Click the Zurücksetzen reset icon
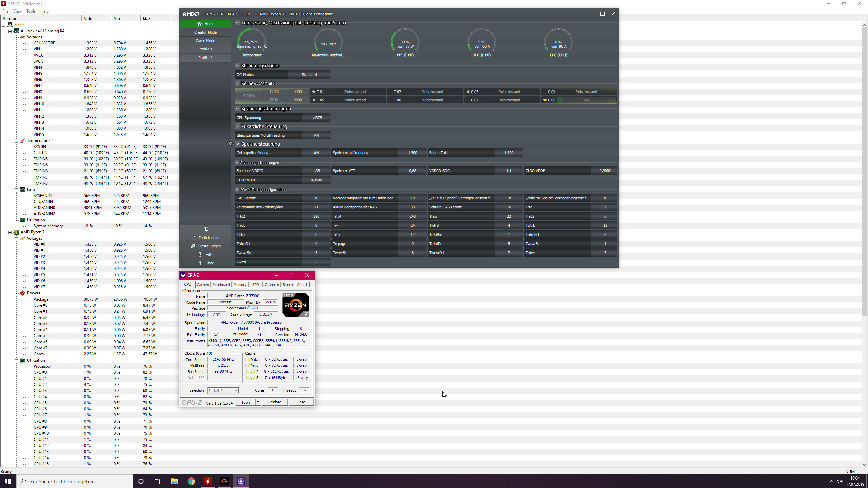Viewport: 868px width, 488px height. (193, 238)
